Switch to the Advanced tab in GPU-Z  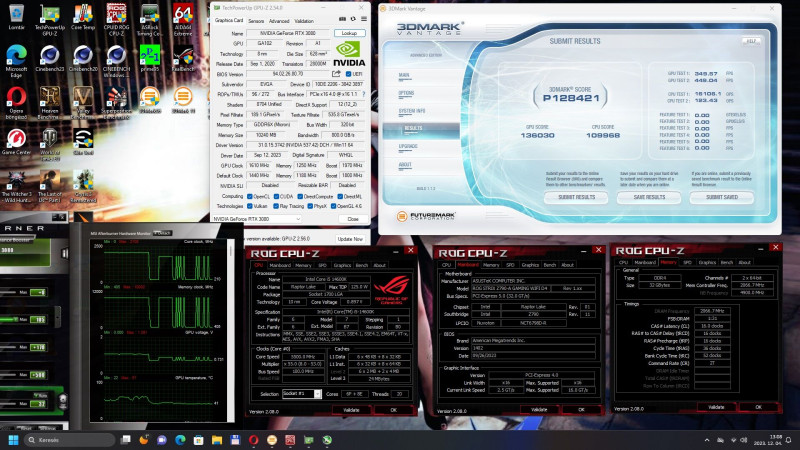tap(279, 21)
